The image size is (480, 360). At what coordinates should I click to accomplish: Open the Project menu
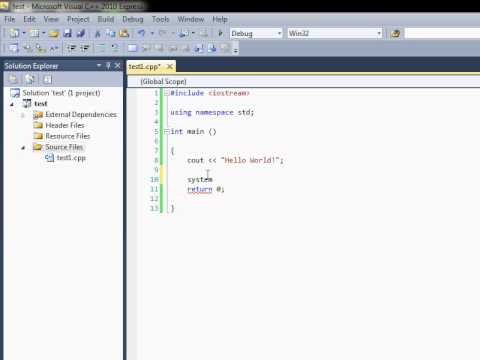(x=78, y=19)
